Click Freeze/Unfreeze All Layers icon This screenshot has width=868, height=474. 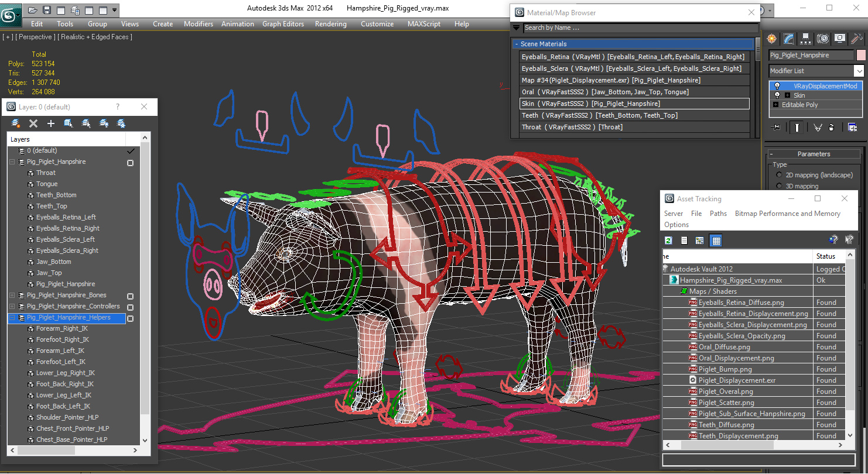pyautogui.click(x=121, y=123)
